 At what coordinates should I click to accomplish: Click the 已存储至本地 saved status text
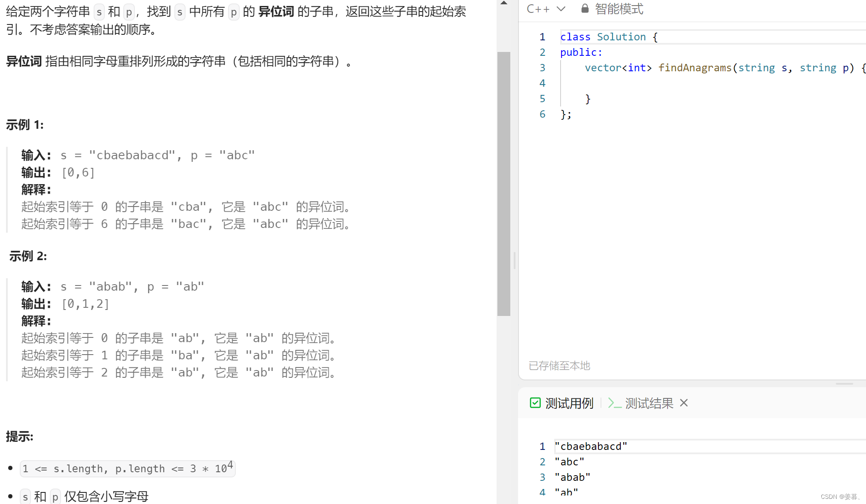click(559, 366)
